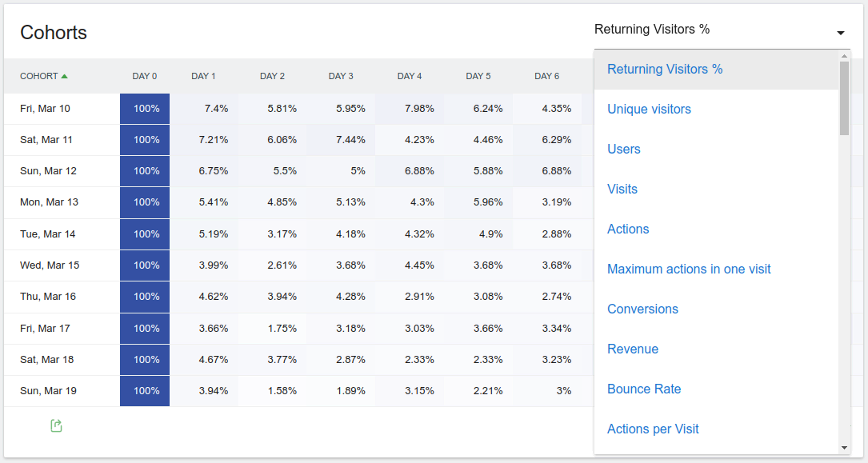The width and height of the screenshot is (868, 463).
Task: Sort by the Cohort column arrow
Action: click(x=64, y=76)
